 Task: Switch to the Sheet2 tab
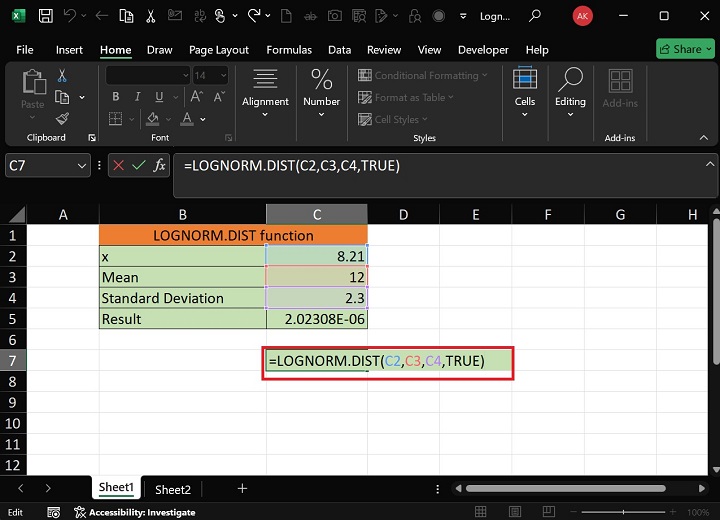click(x=172, y=489)
